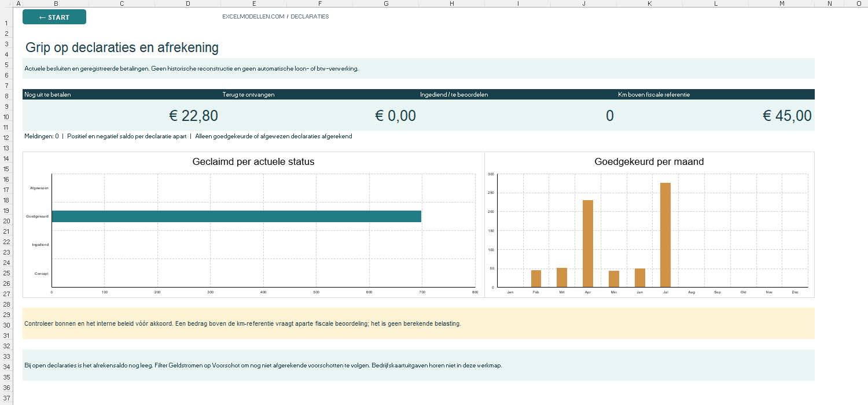Select column N header
The height and width of the screenshot is (405, 868).
click(x=829, y=3)
